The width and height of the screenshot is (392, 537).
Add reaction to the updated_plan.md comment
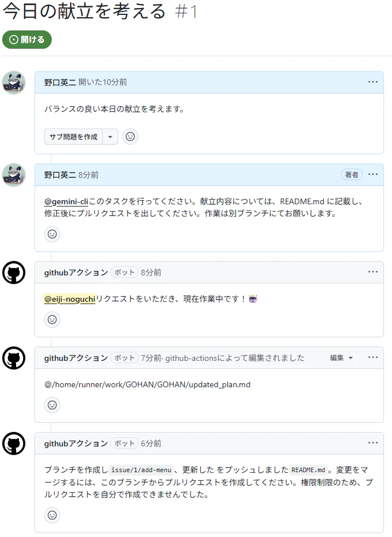pos(52,405)
